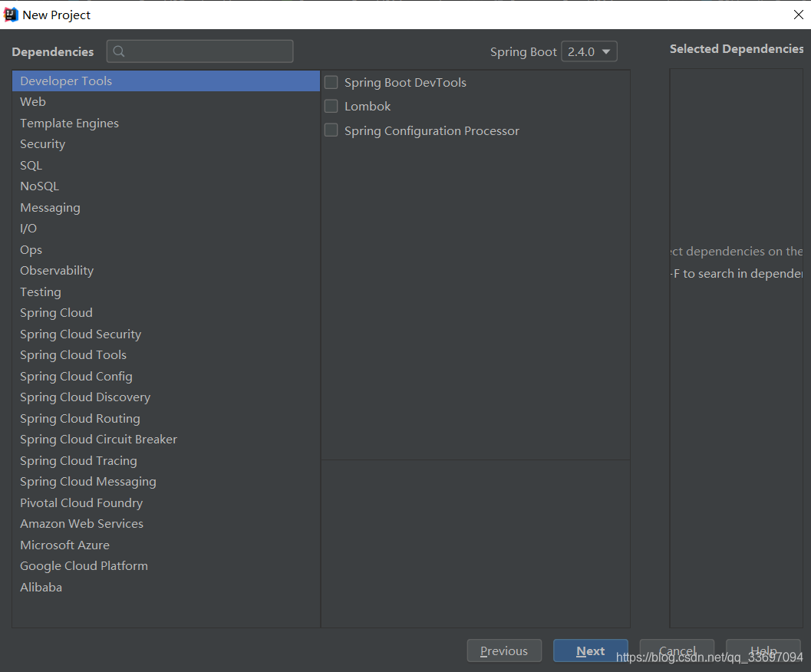Cancel the New Project wizard
This screenshot has width=811, height=672.
coord(677,651)
